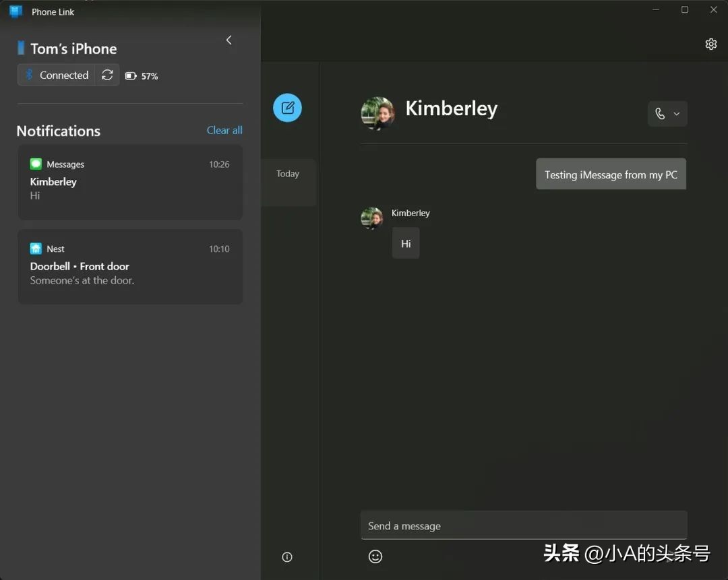Click the Messages app icon in notification
Screen dimensions: 728x580
point(36,164)
